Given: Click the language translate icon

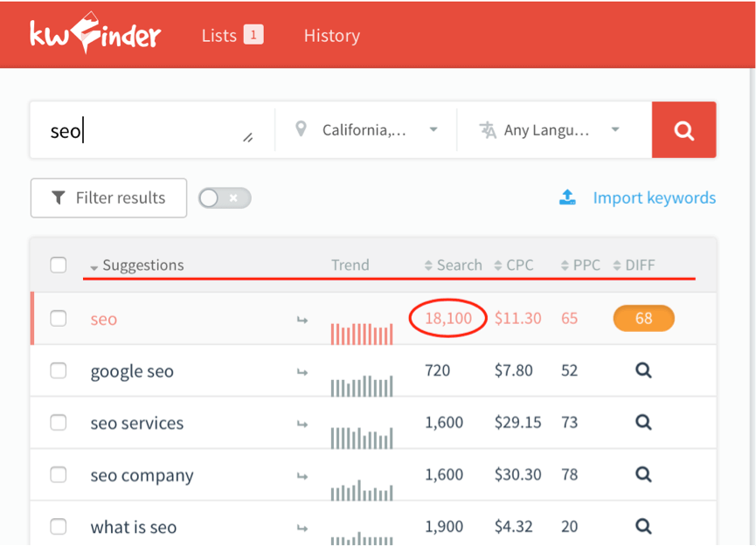Looking at the screenshot, I should (x=488, y=129).
